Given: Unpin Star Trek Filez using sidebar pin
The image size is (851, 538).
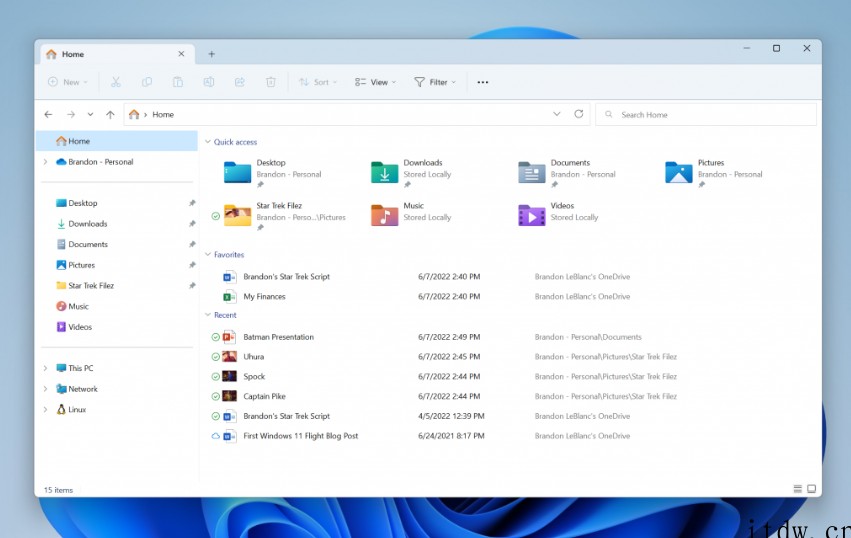Looking at the screenshot, I should pos(192,286).
